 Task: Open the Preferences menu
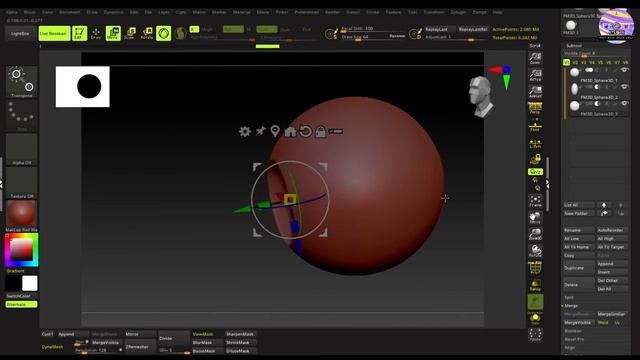307,12
